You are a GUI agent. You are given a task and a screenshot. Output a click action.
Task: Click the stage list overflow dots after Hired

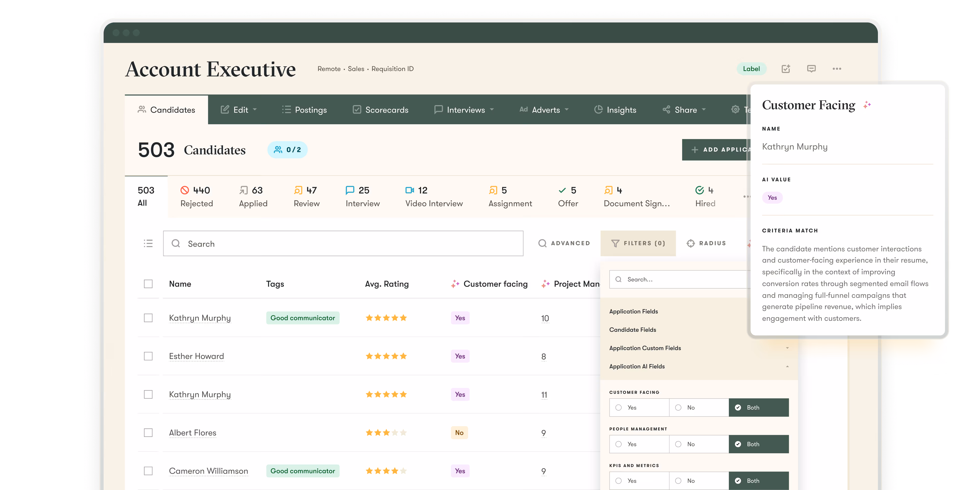click(746, 197)
